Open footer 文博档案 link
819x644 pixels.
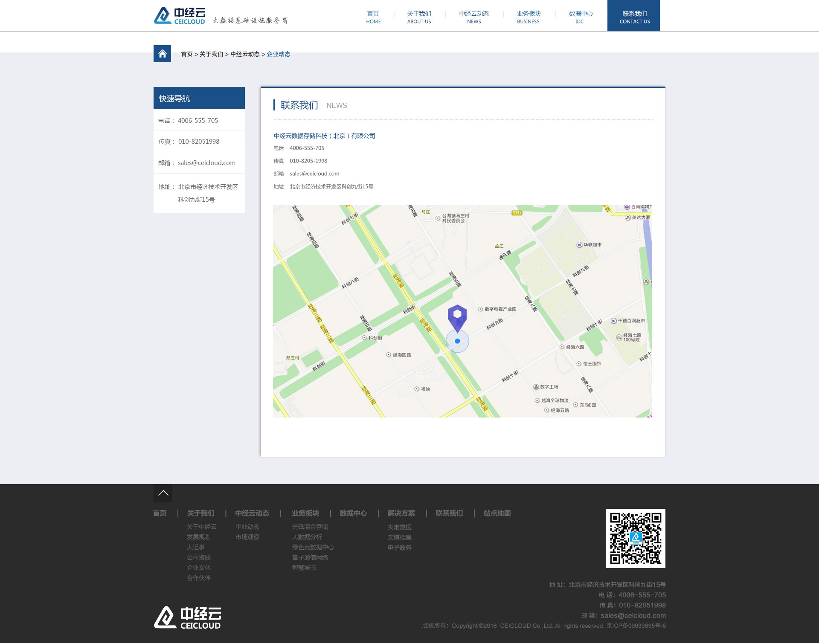(400, 538)
